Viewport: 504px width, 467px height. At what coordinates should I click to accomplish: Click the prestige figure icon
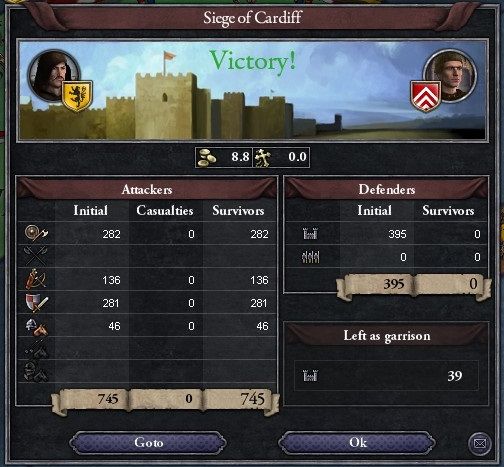coord(263,157)
